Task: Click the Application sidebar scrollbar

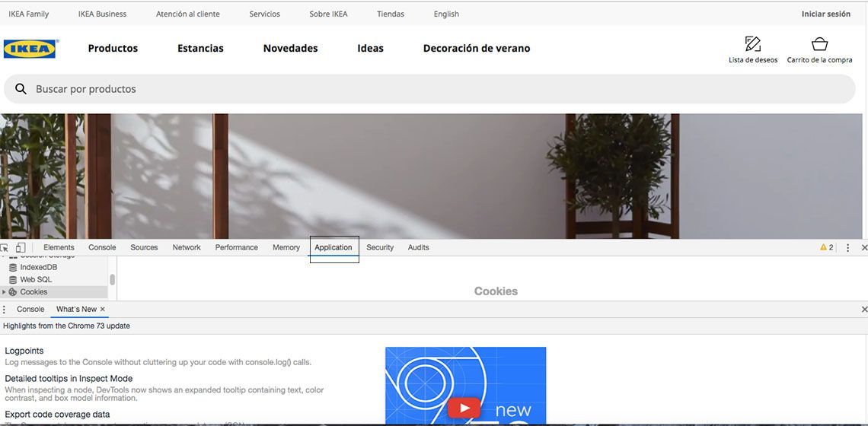Action: click(113, 279)
